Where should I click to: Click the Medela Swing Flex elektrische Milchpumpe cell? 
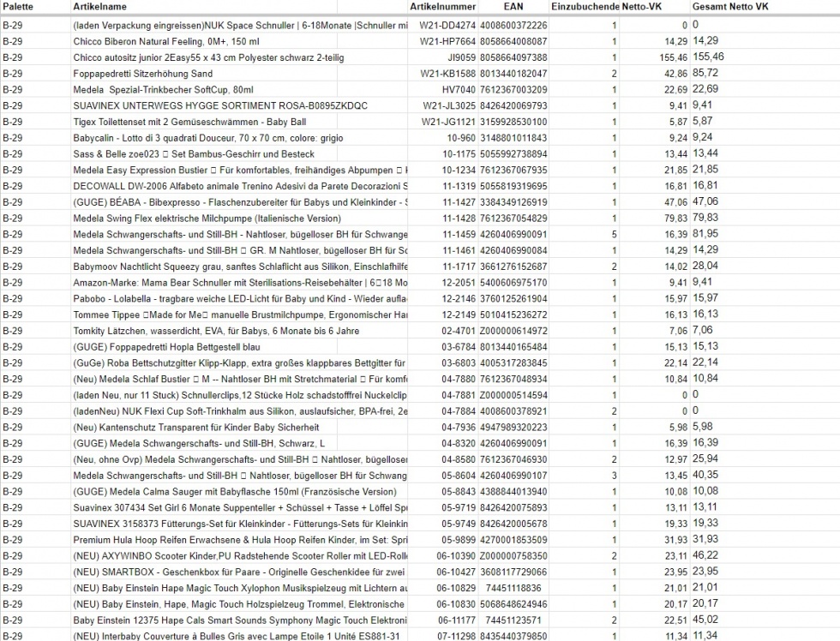coord(207,218)
